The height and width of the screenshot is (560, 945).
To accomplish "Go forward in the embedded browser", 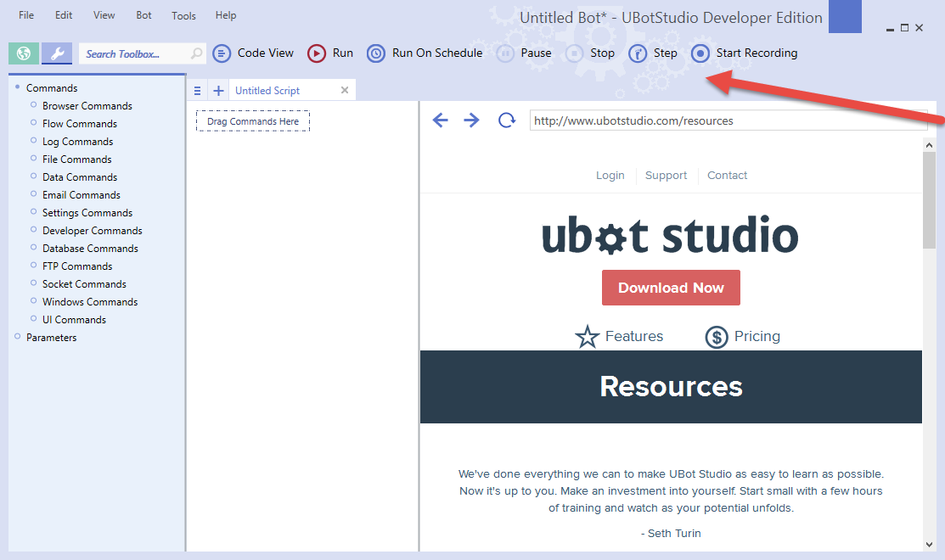I will click(471, 120).
